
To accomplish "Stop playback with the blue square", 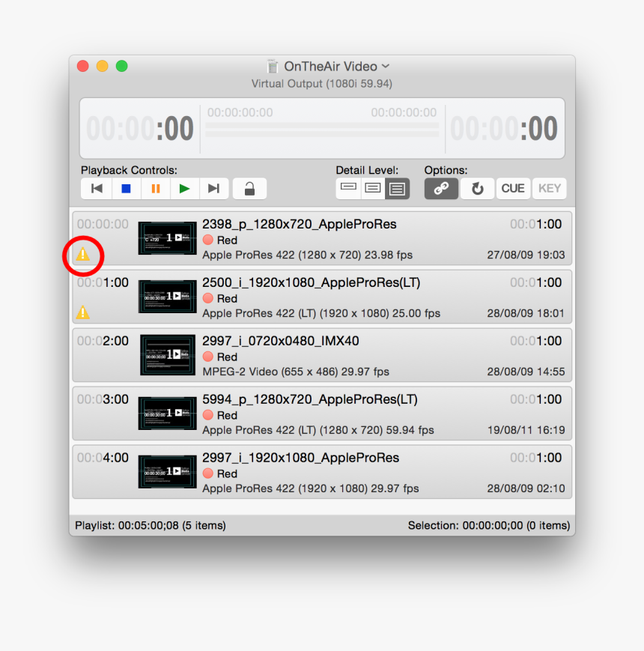I will coord(126,189).
